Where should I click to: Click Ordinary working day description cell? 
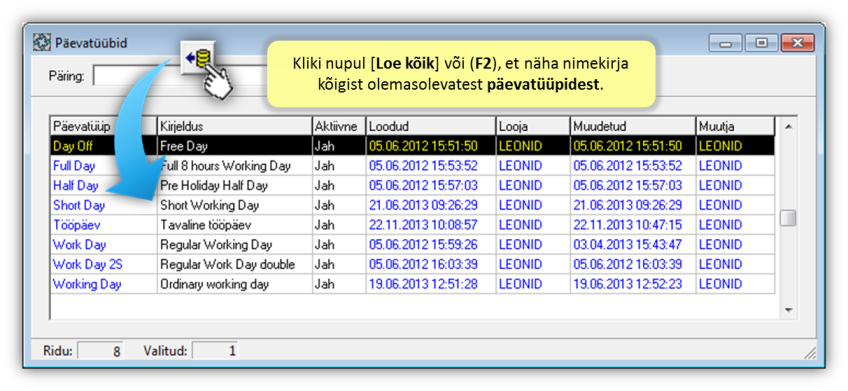[x=234, y=284]
